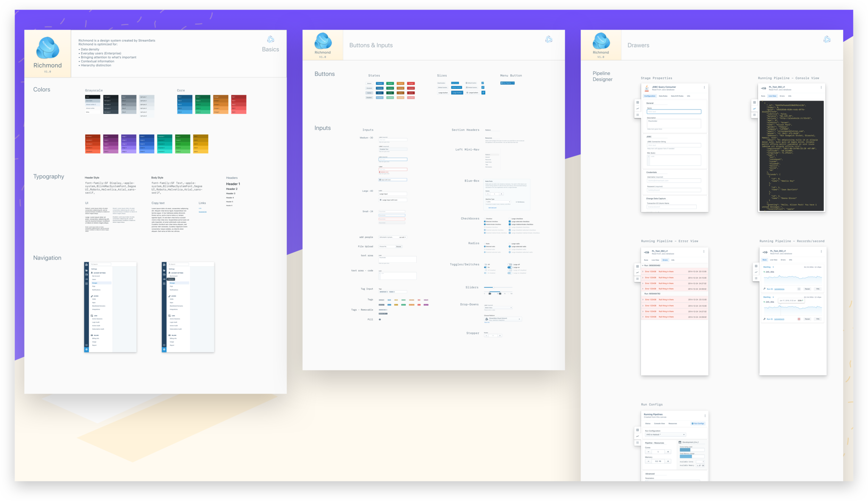Open the StreamSets Cloud (Default) platform dropdown
This screenshot has width=868, height=501.
tap(503, 319)
